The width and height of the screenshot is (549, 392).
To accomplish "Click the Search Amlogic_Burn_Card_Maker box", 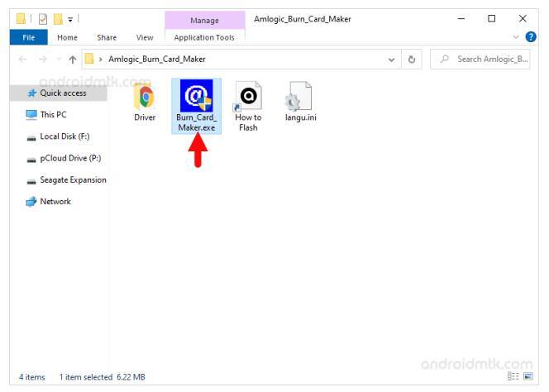I will 485,60.
